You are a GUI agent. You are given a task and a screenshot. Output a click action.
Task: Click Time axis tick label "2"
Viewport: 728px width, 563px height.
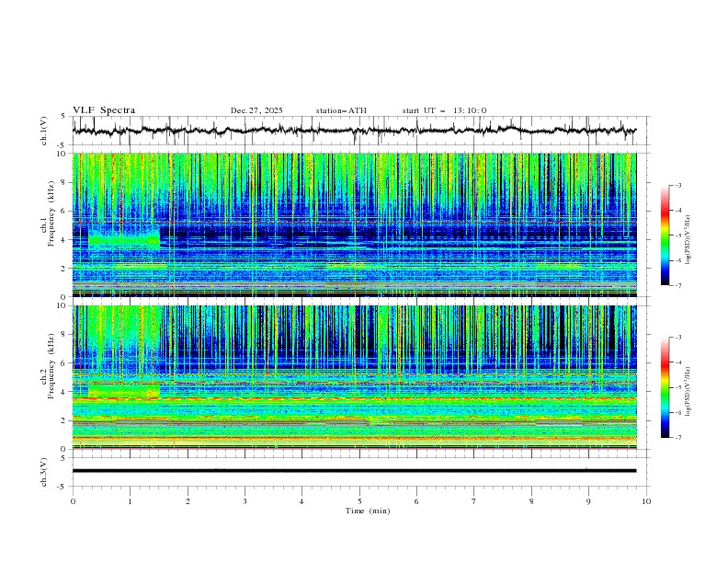point(188,501)
